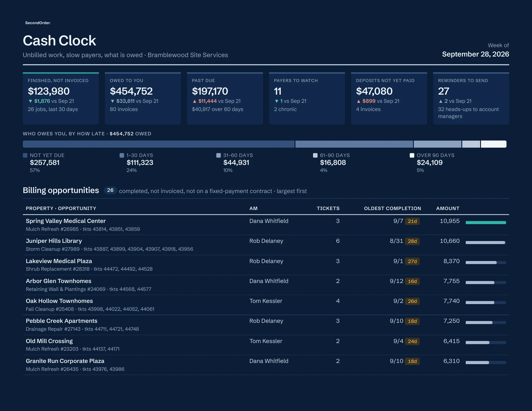Click the amount 7,740 for Oak Hollow
Image resolution: width=532 pixels, height=411 pixels.
(451, 301)
